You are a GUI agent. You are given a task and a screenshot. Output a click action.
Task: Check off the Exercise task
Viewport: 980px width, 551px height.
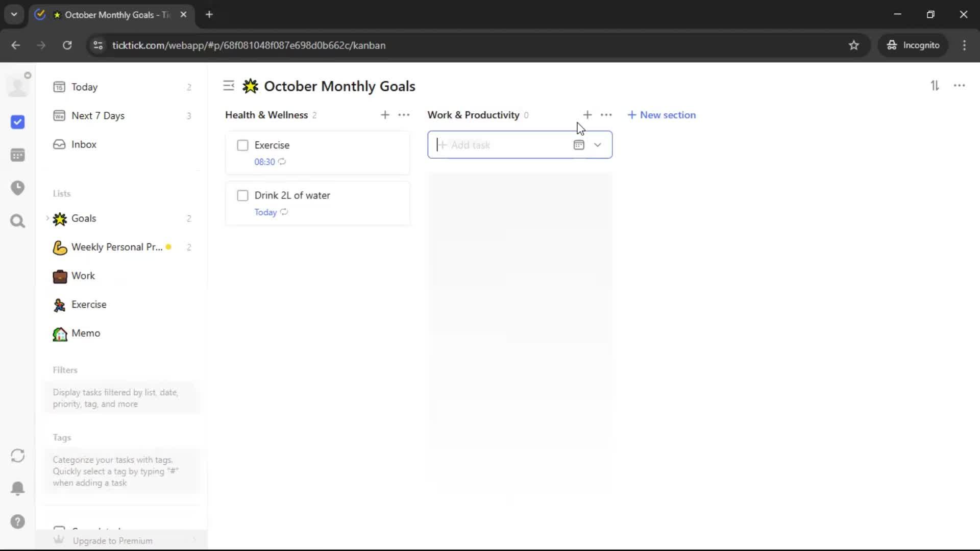pos(242,145)
